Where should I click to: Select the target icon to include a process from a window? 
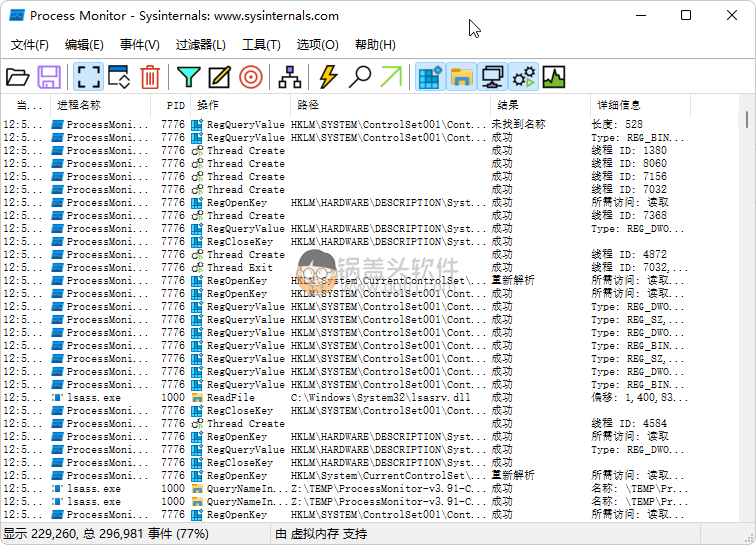(251, 77)
